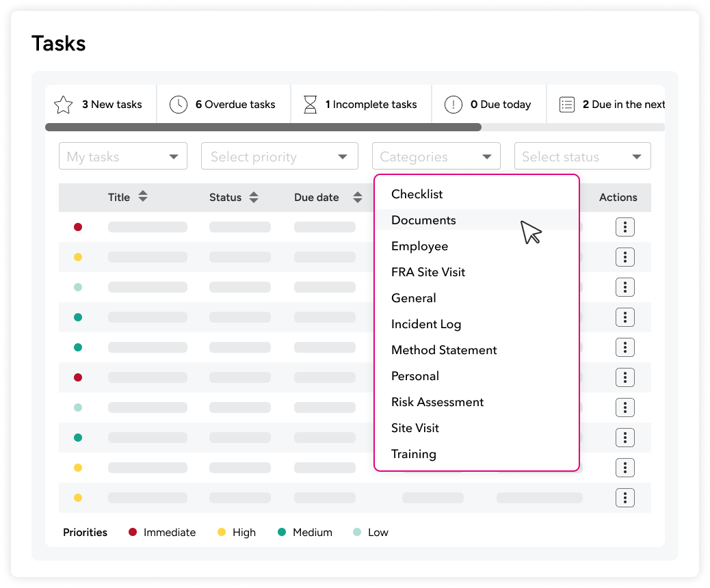Viewport: 710px width, 588px height.
Task: Open the Select status dropdown
Action: (x=582, y=156)
